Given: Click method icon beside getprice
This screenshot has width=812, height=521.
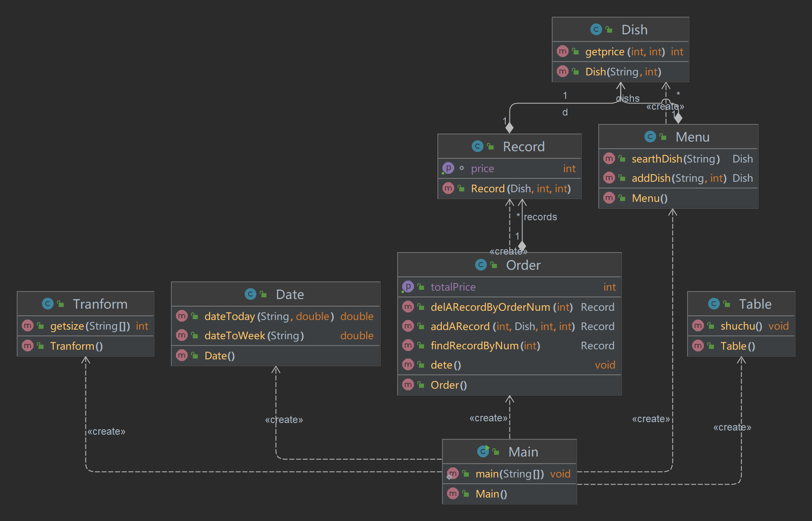Looking at the screenshot, I should coord(563,52).
